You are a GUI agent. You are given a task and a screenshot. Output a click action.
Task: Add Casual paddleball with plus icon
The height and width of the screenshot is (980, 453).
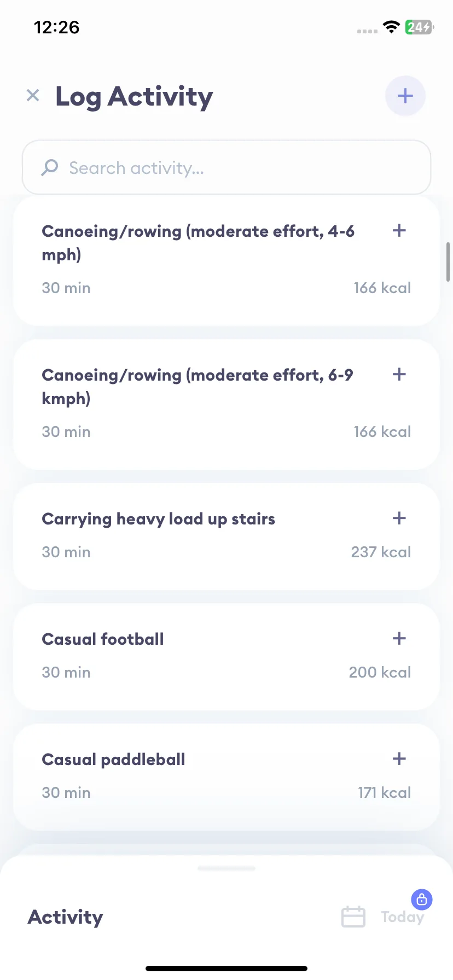coord(399,759)
